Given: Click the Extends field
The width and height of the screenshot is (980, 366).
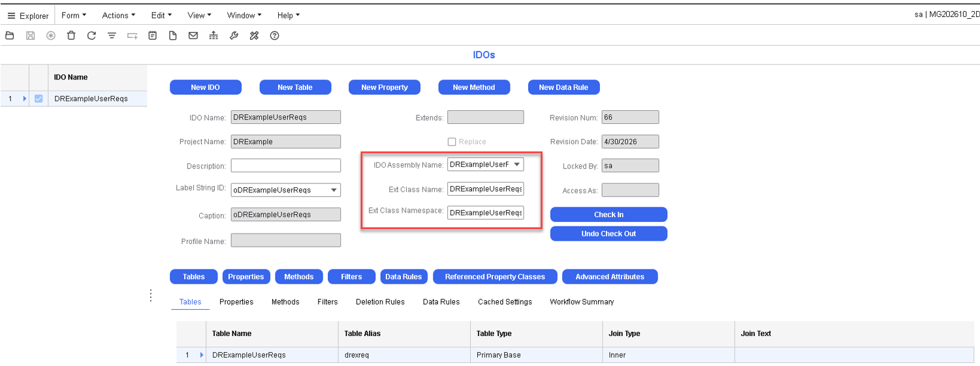Looking at the screenshot, I should coord(486,117).
